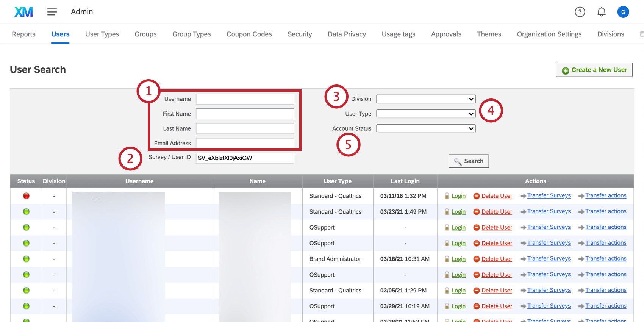
Task: Focus the Email Address input field
Action: tap(245, 143)
